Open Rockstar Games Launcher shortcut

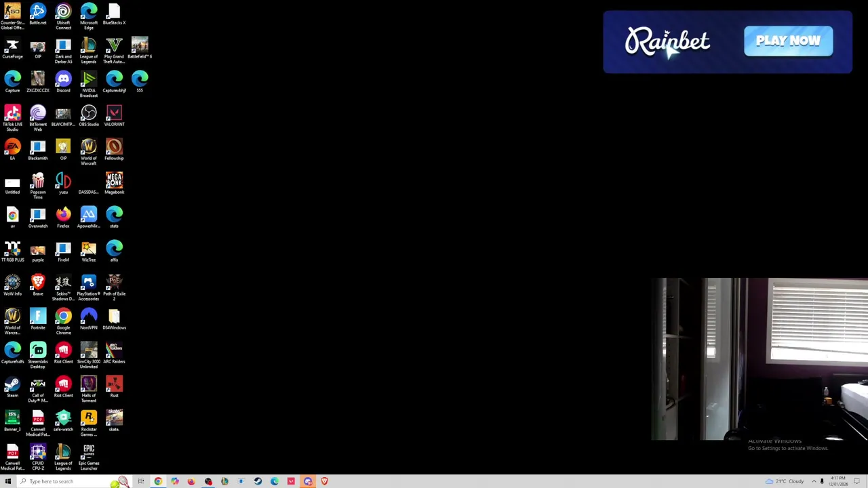[x=89, y=424]
